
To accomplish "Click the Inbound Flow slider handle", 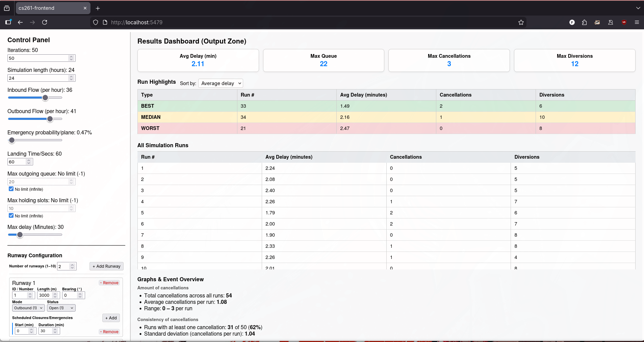I will [45, 98].
